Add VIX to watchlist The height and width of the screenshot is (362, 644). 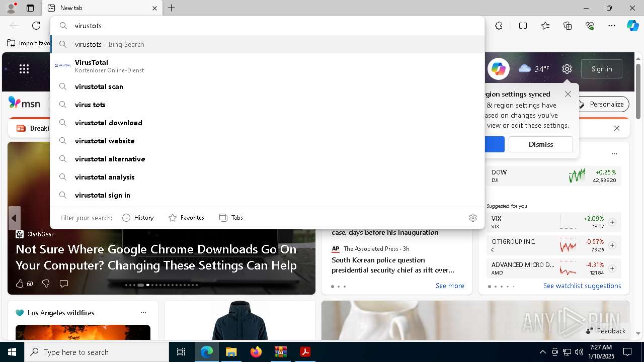click(612, 222)
